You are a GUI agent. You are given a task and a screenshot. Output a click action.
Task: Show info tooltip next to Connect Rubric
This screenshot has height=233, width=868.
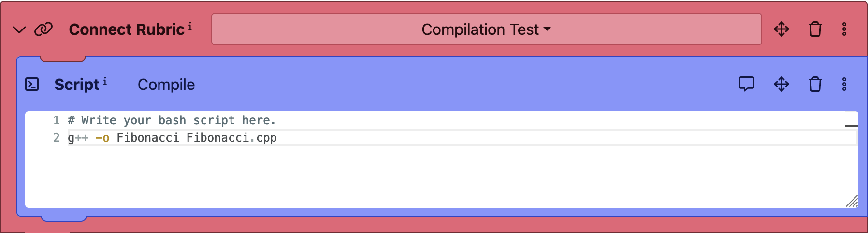click(x=190, y=26)
